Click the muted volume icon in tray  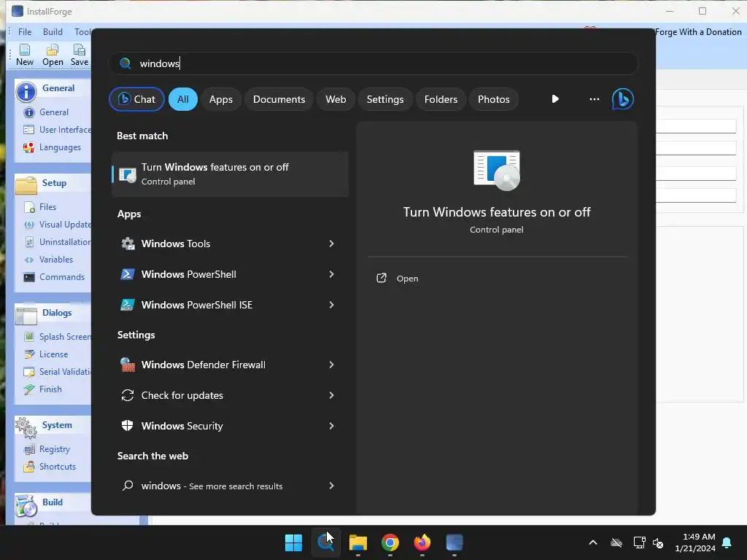(658, 542)
